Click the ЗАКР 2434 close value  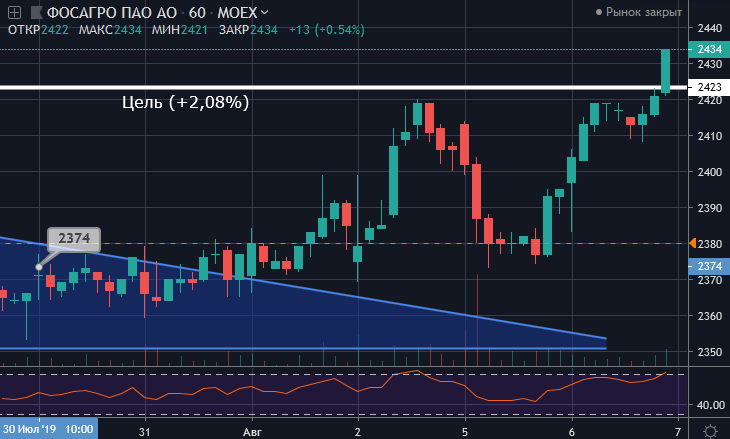(248, 30)
